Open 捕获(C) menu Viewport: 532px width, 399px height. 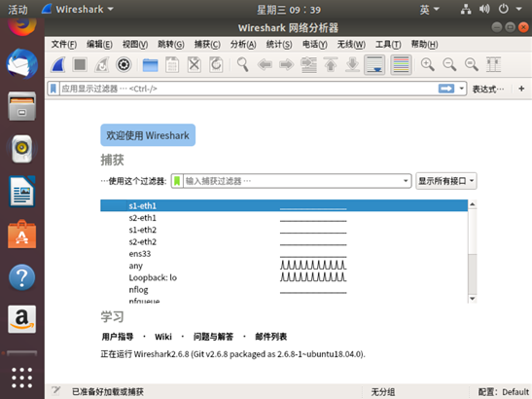207,44
